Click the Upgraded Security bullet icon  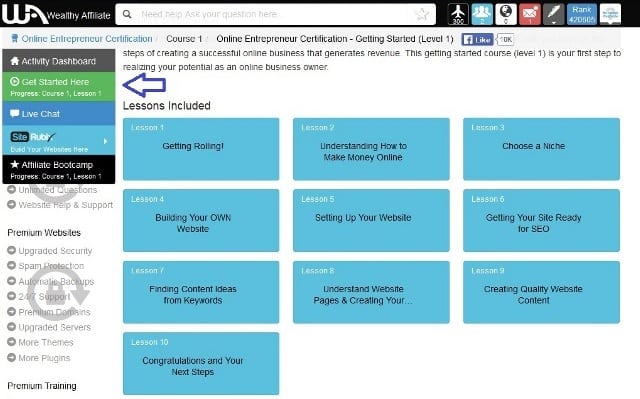pos(11,250)
